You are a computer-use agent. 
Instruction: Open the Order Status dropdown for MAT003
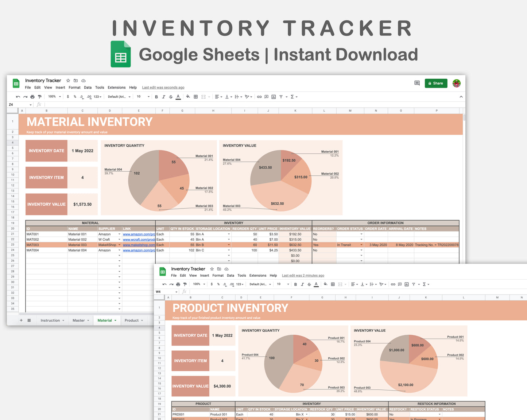(361, 245)
